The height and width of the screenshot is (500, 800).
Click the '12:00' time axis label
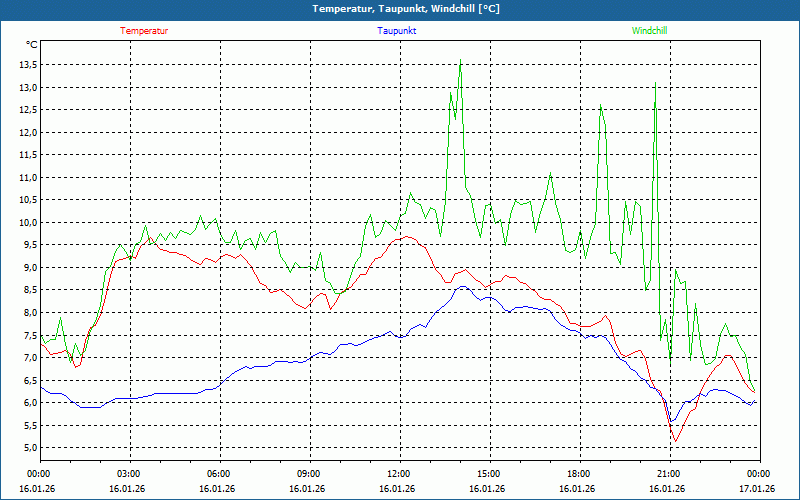tap(397, 473)
